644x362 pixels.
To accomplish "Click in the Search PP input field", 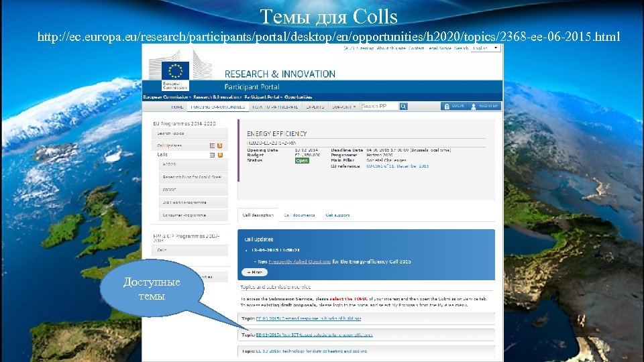I will click(x=380, y=107).
